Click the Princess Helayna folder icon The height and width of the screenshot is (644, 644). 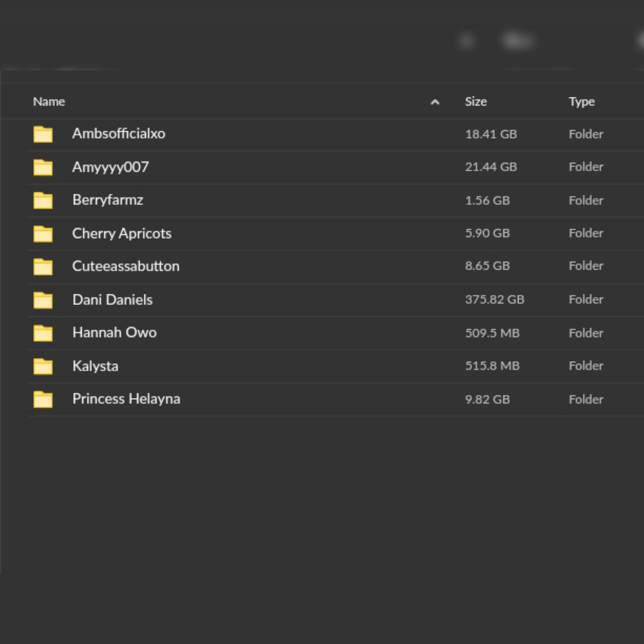pyautogui.click(x=43, y=399)
